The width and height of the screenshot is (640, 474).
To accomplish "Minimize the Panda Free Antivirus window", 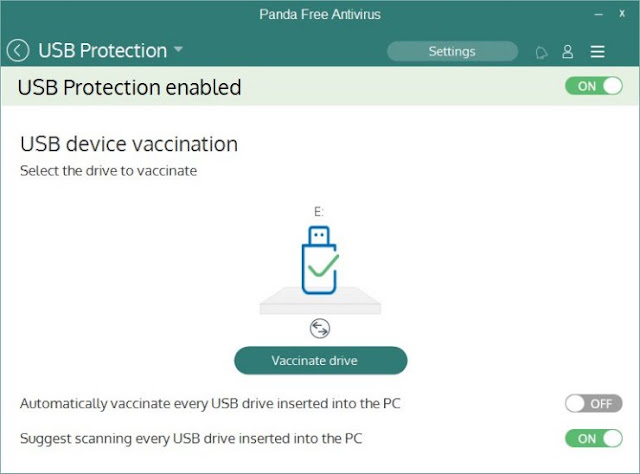I will point(598,15).
